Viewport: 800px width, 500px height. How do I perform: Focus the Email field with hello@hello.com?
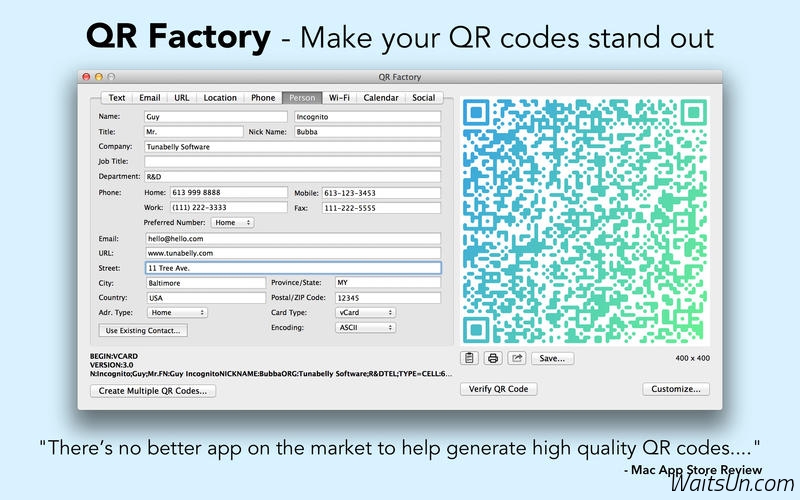pos(293,238)
